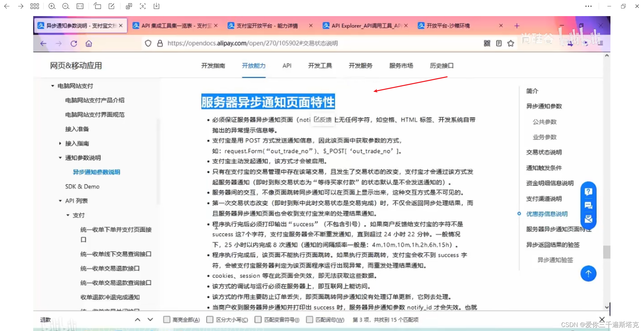
Task: Collapse the API 列表 tree node
Action: [x=60, y=201]
